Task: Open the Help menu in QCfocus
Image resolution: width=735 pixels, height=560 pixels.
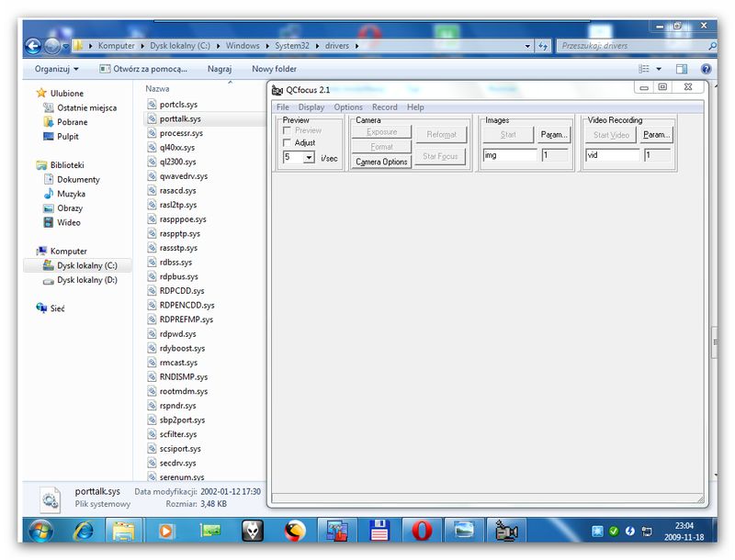Action: point(415,107)
